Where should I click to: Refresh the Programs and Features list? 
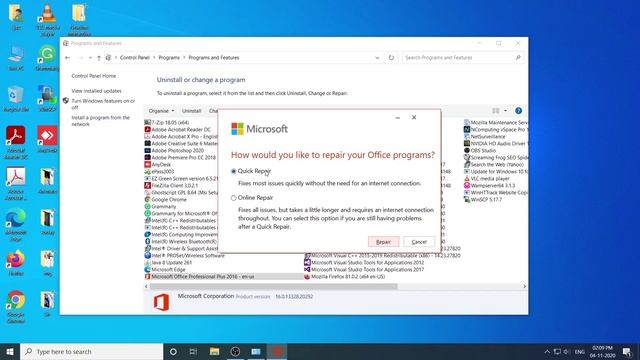[391, 58]
